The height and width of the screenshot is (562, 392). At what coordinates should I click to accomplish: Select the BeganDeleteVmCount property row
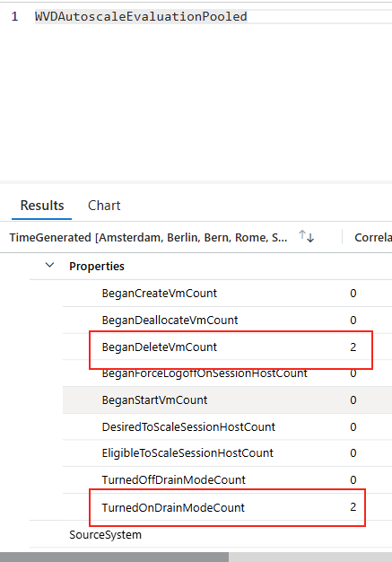pos(227,347)
